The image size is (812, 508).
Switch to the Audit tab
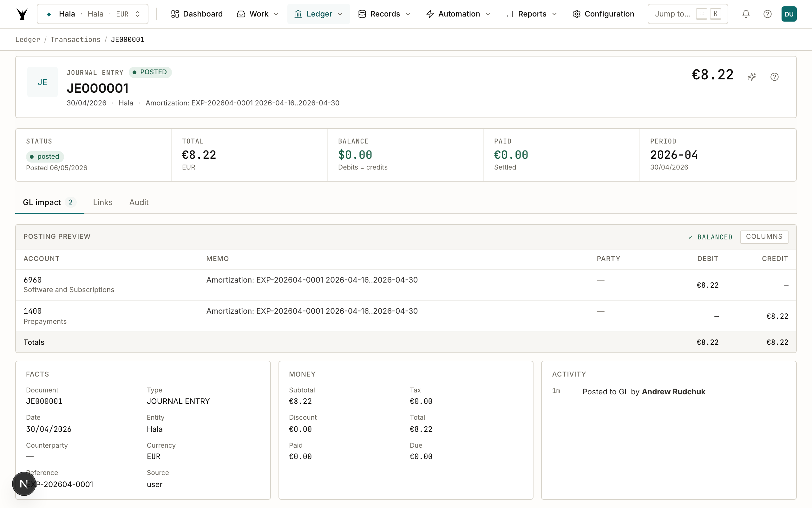139,202
